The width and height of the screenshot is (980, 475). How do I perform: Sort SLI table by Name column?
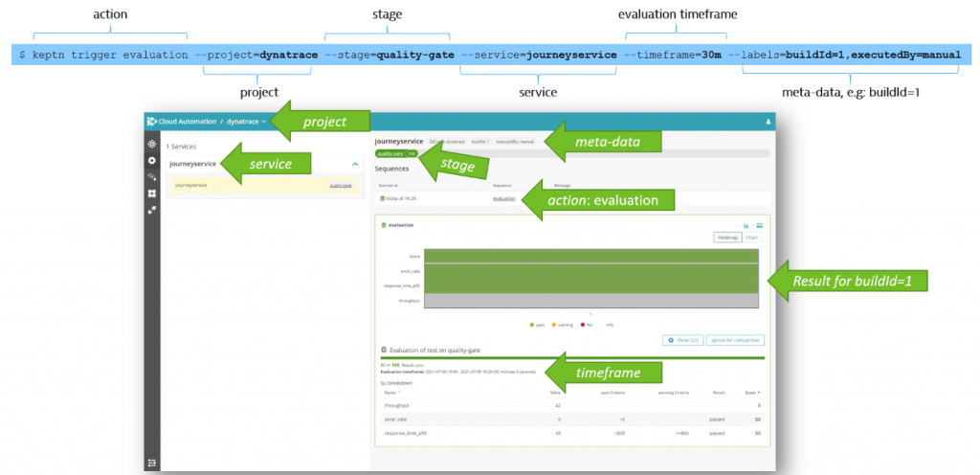click(x=392, y=393)
